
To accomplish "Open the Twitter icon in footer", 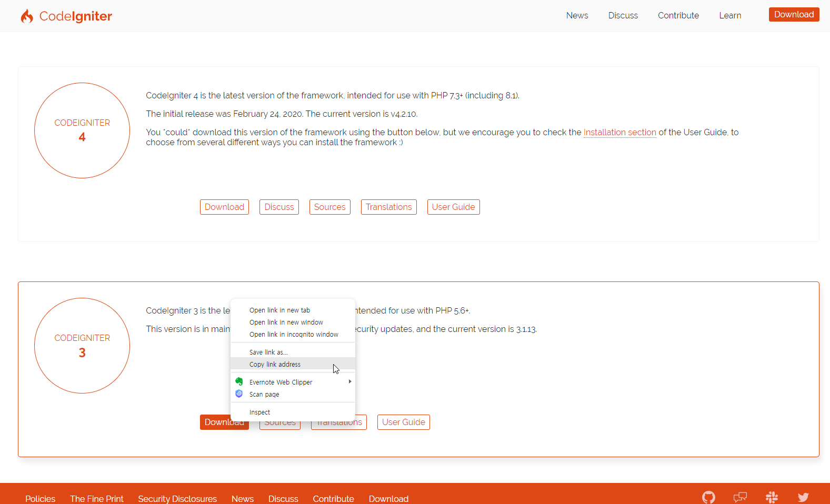I will [803, 497].
